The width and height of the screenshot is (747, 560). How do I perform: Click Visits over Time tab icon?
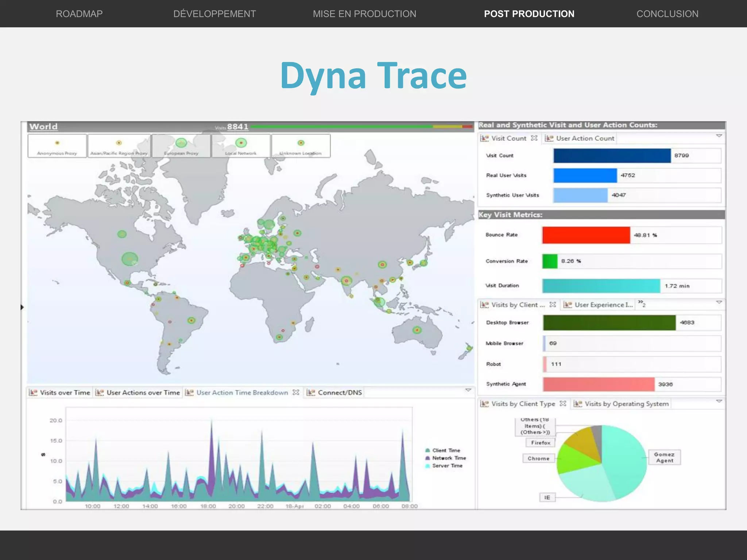[33, 393]
